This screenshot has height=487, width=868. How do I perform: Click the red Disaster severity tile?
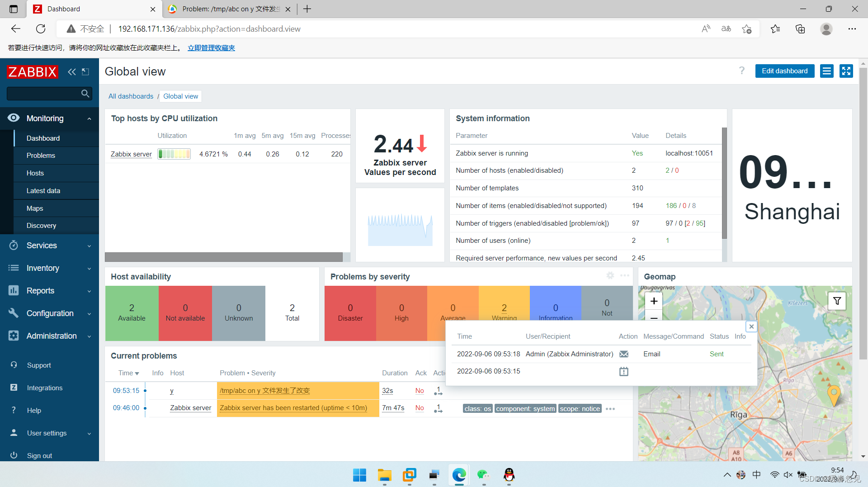click(350, 313)
